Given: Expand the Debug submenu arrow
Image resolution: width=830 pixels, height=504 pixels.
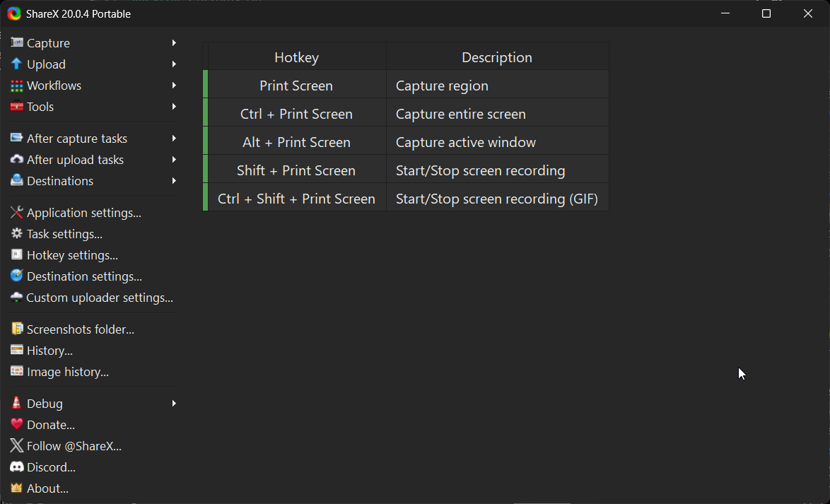Looking at the screenshot, I should 174,404.
